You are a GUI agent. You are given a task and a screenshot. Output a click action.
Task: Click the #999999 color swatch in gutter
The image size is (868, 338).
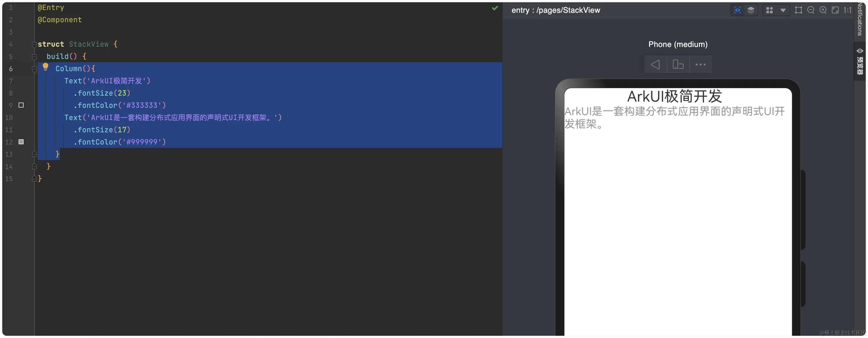pos(21,142)
